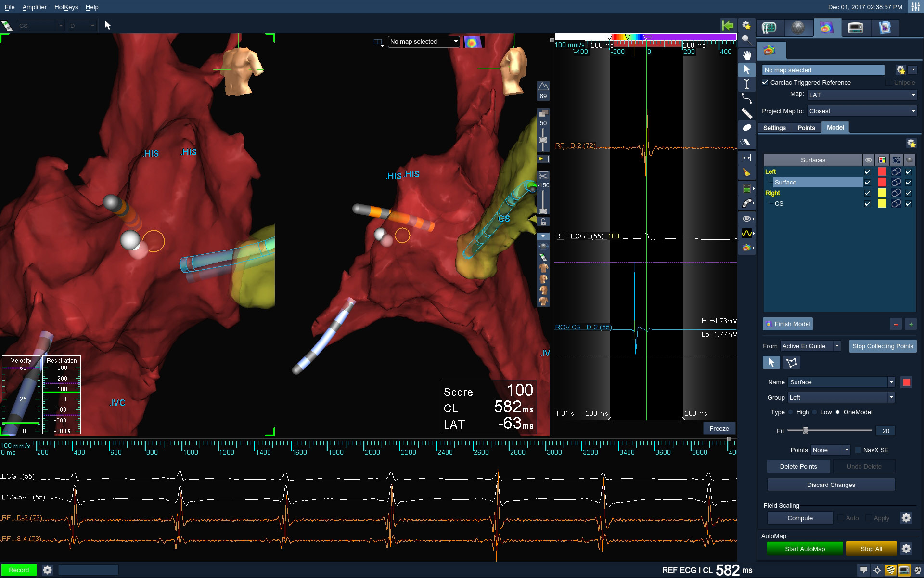Open the catheter shape flyout
This screenshot has width=924, height=578.
[747, 203]
